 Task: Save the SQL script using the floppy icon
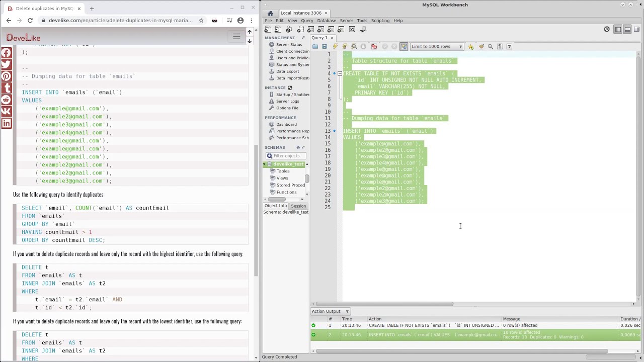pyautogui.click(x=325, y=47)
